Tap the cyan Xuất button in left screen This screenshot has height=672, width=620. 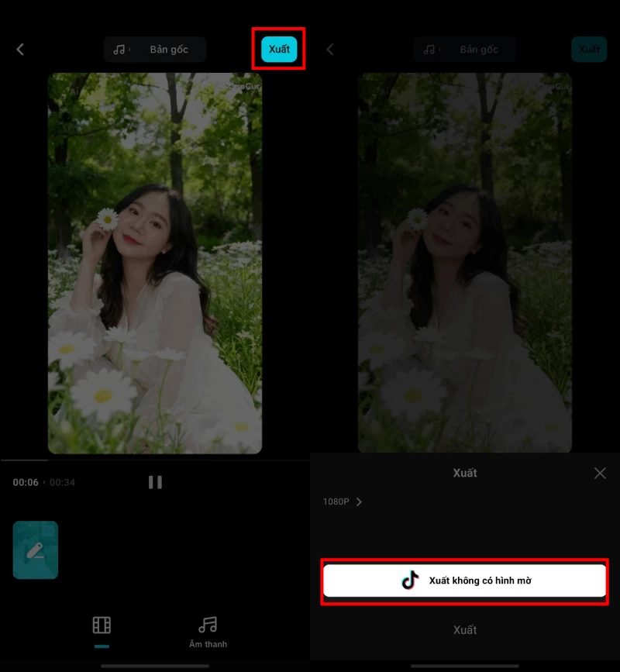(279, 49)
